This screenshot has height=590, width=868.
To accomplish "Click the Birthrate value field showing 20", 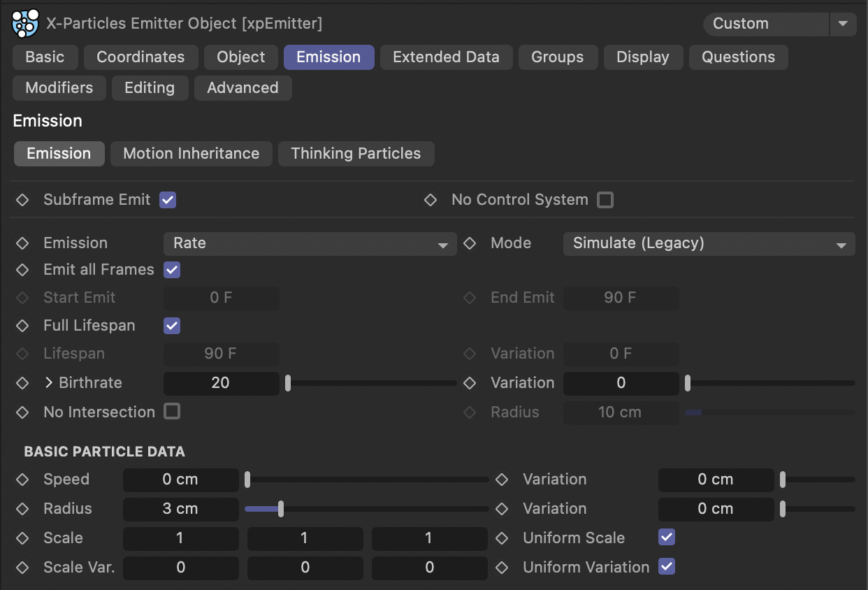I will [222, 383].
